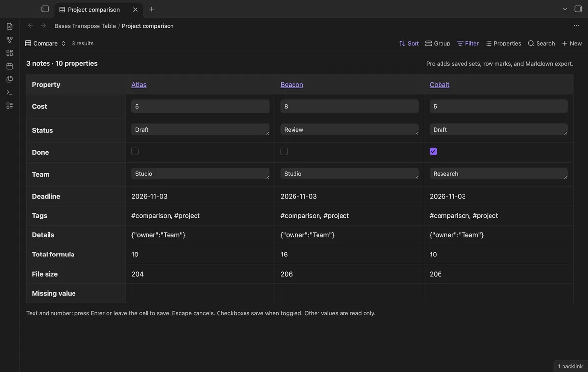Open the more options ellipsis menu
This screenshot has width=588, height=372.
[x=577, y=26]
